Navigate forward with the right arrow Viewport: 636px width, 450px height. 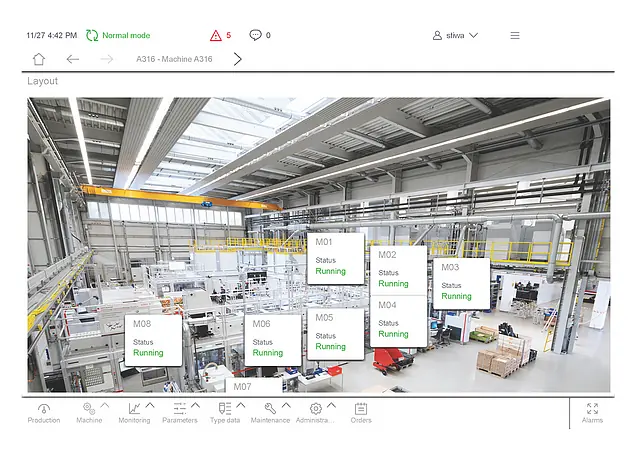107,59
